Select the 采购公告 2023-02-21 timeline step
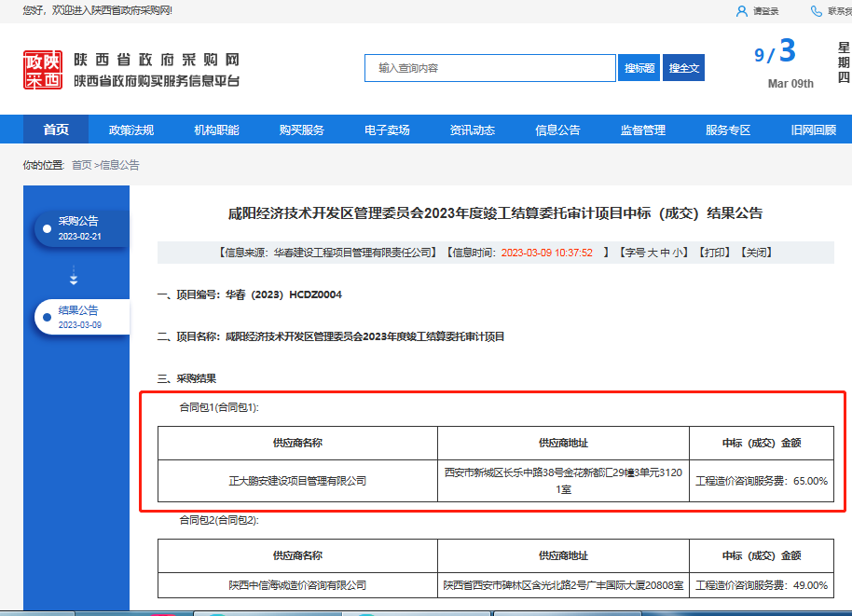The width and height of the screenshot is (852, 616). point(79,228)
